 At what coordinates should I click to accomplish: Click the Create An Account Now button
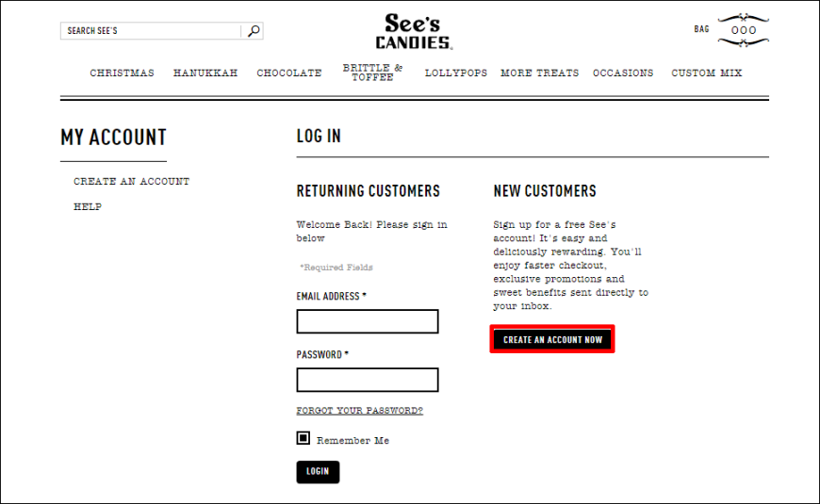click(552, 339)
